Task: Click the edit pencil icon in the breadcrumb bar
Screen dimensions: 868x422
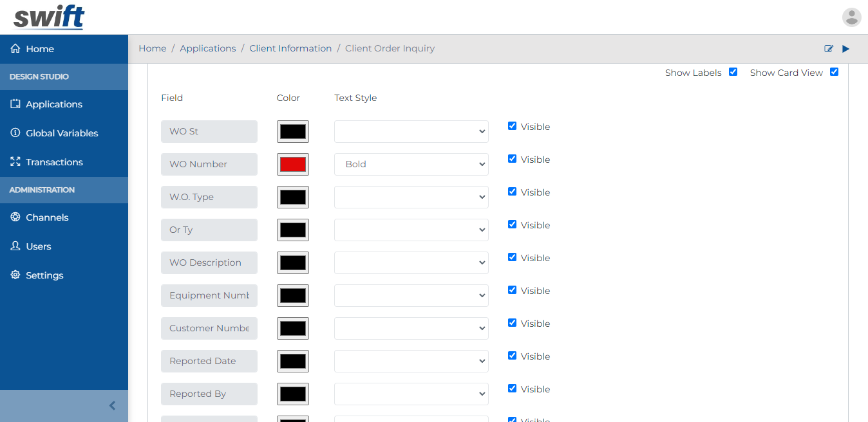Action: click(828, 48)
